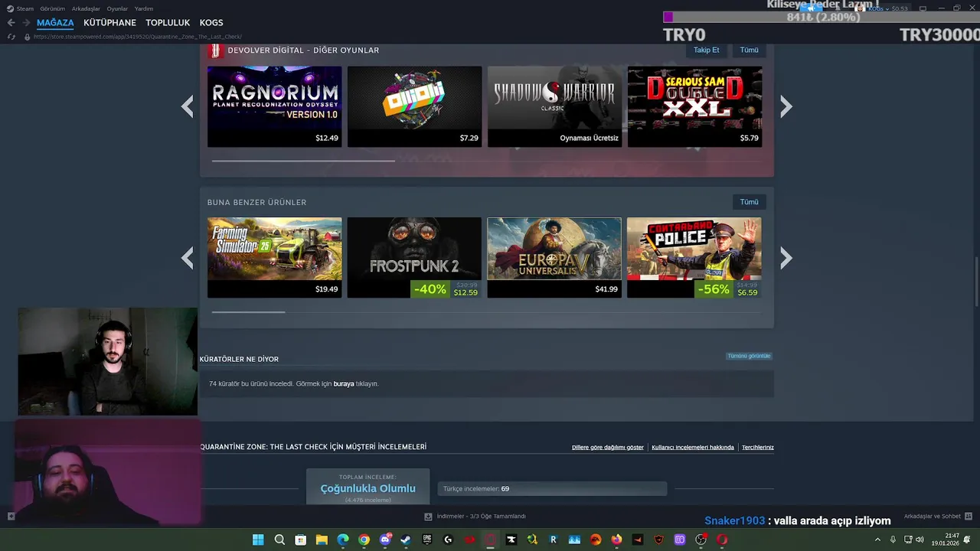Open File Explorer from taskbar
The width and height of the screenshot is (980, 551).
tap(322, 540)
